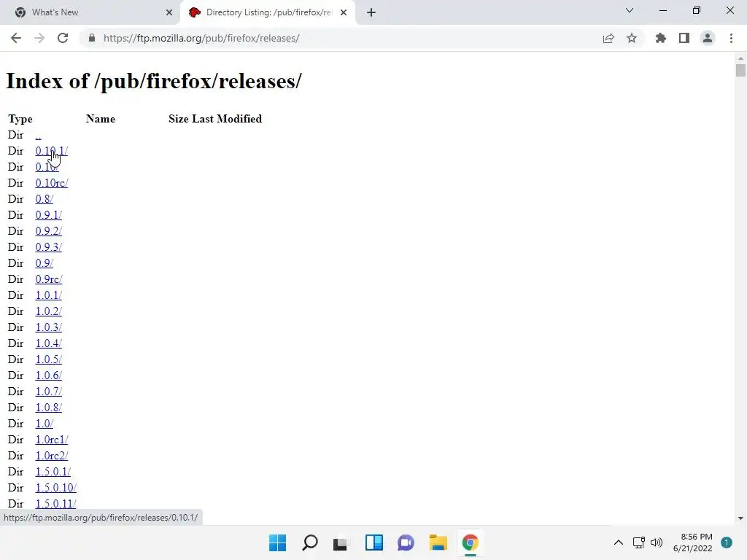Close the Directory Listing tab

(344, 12)
